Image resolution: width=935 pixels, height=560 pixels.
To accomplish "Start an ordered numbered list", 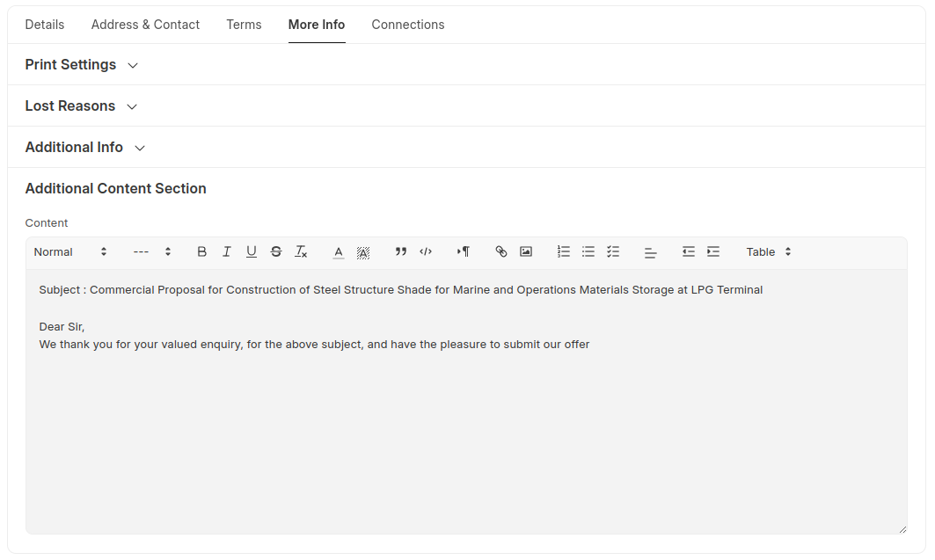I will 564,251.
